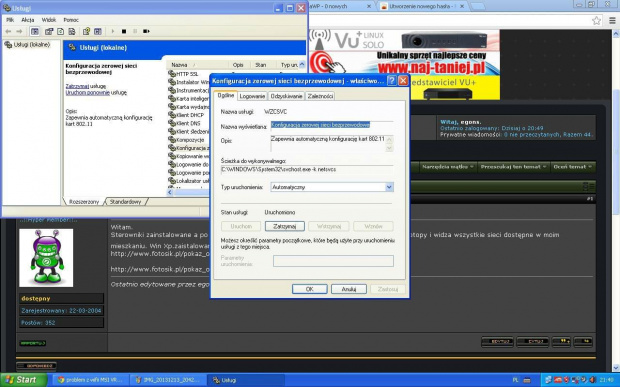Go back in the Usługi window toolbar

pyautogui.click(x=8, y=31)
